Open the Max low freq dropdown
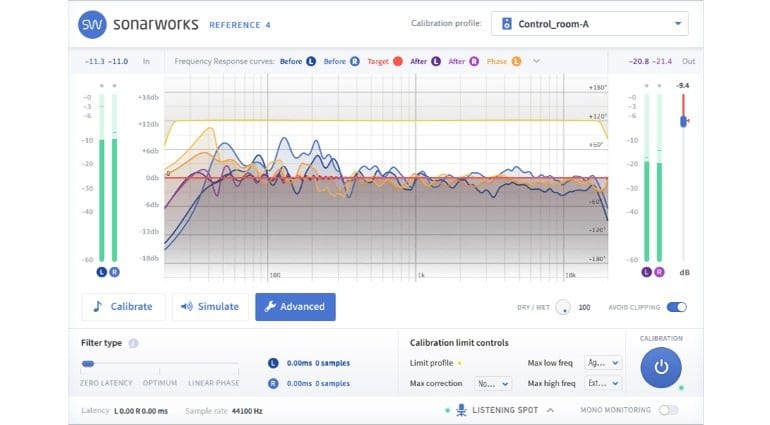The width and height of the screenshot is (770, 425). tap(603, 363)
